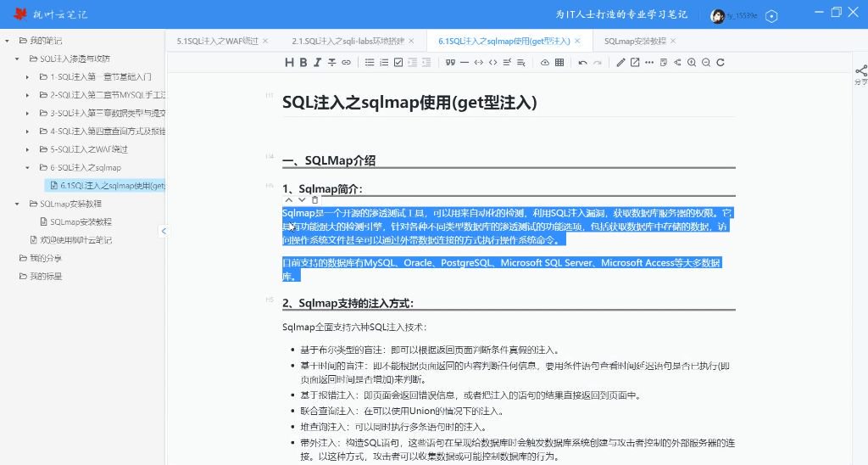Undo last edit
Viewport: 868px width, 465px height.
point(583,63)
